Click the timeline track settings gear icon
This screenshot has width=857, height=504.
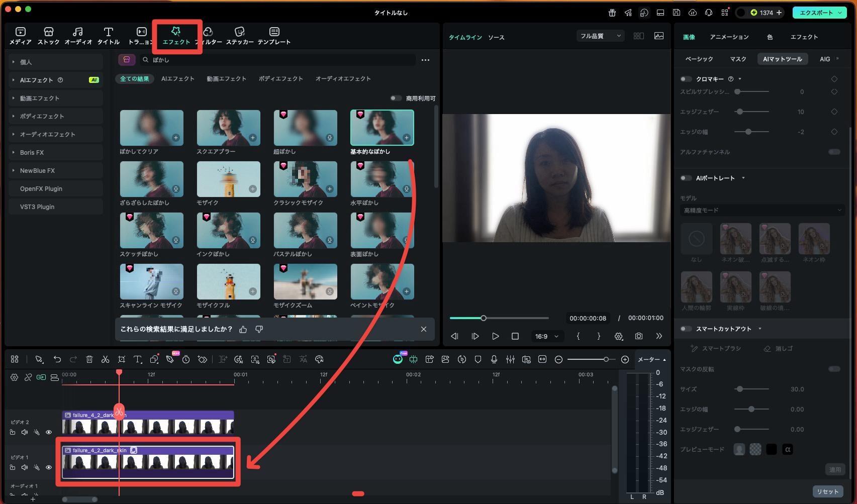[x=14, y=377]
